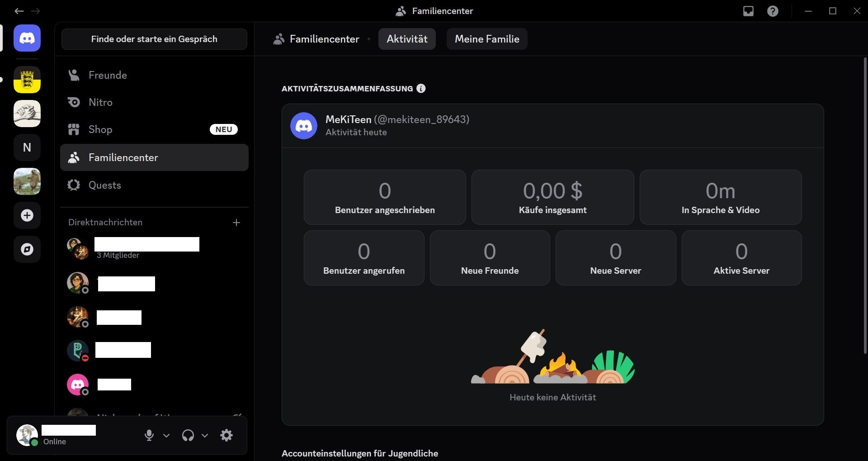Expand audio output options chevron
Screen dimensions: 868x461
tap(205, 435)
